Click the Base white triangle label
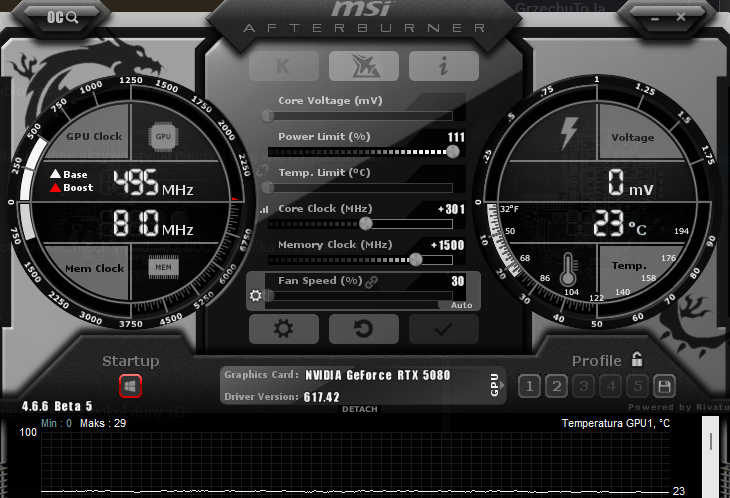 [69, 174]
